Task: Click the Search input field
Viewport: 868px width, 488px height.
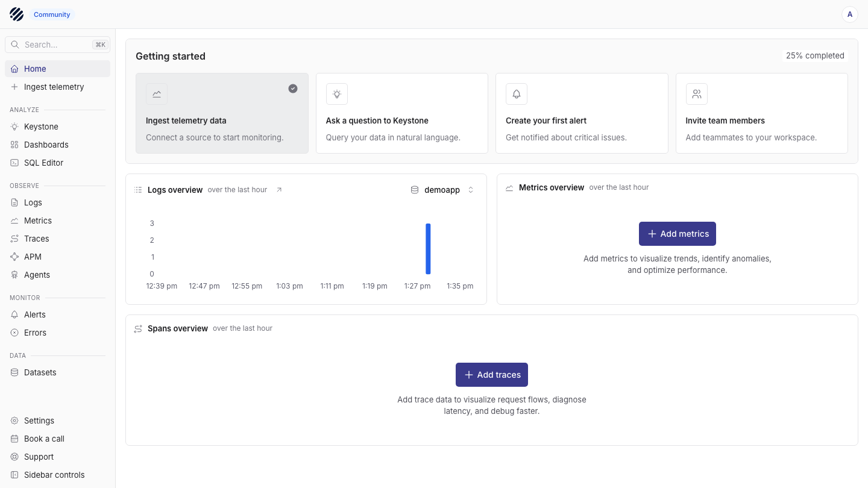Action: pos(57,45)
